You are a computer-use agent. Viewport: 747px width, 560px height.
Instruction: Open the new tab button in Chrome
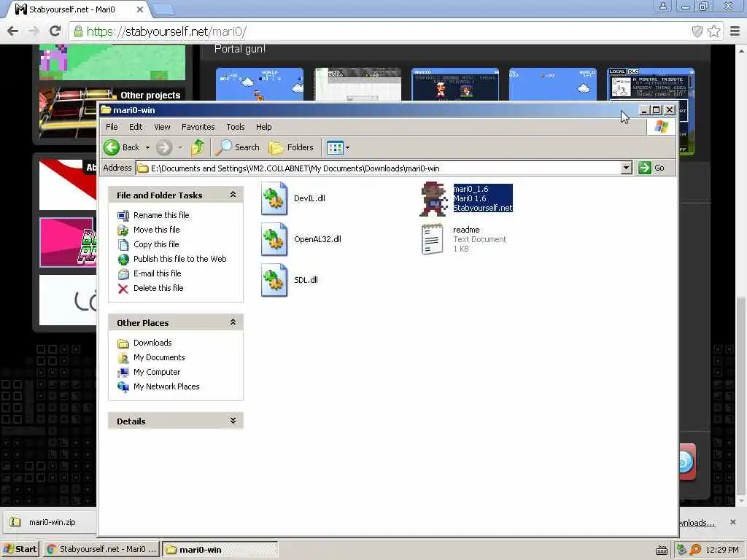[x=165, y=9]
